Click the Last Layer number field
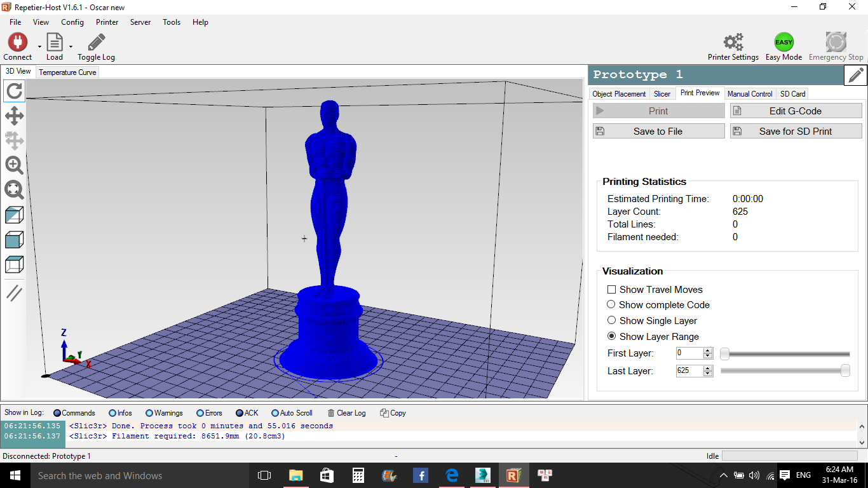This screenshot has height=488, width=868. 689,370
